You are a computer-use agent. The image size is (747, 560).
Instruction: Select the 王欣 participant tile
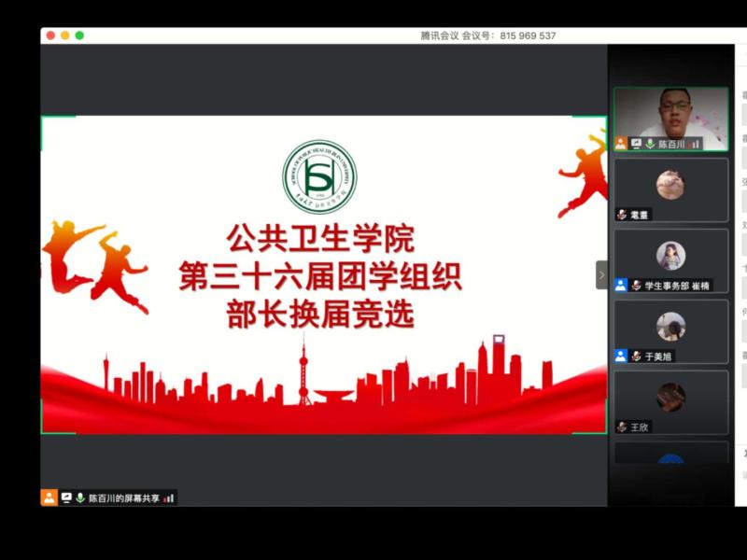(x=670, y=401)
